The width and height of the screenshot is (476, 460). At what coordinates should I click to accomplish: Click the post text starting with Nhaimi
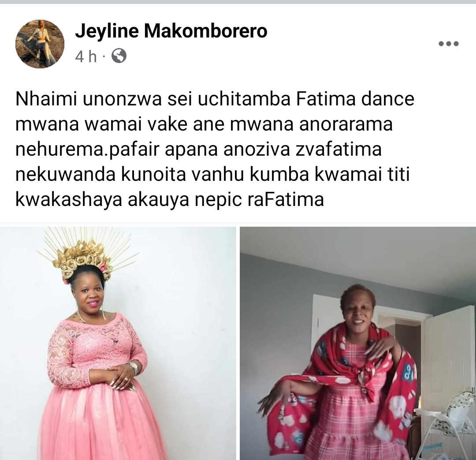(215, 149)
